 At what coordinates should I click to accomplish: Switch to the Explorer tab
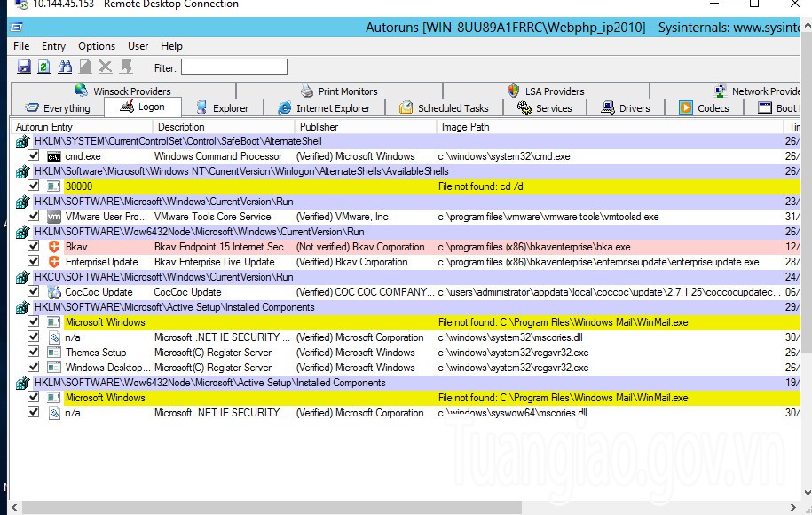click(x=223, y=108)
